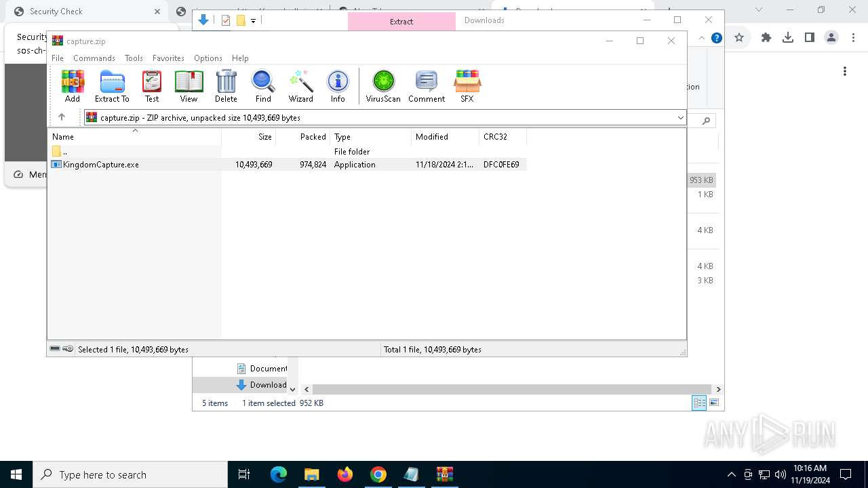Image resolution: width=868 pixels, height=488 pixels.
Task: Sort by the Size column header
Action: 249,137
